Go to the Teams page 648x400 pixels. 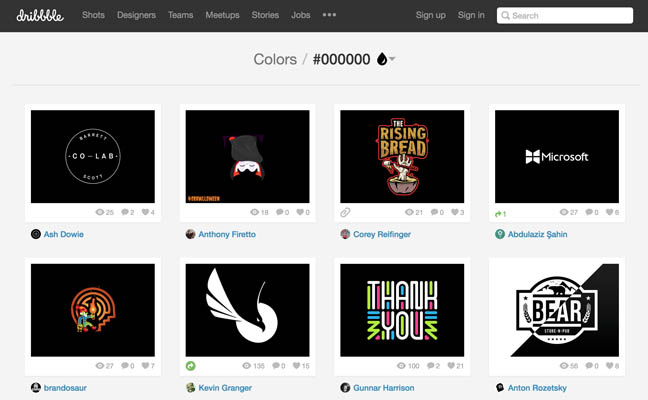tap(181, 15)
